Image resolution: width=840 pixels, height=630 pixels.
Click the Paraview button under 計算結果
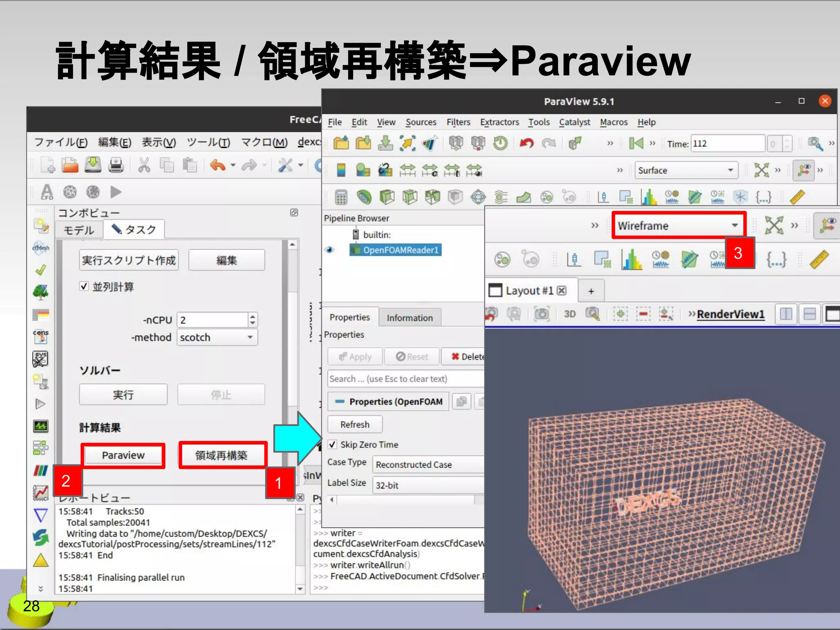coord(123,455)
